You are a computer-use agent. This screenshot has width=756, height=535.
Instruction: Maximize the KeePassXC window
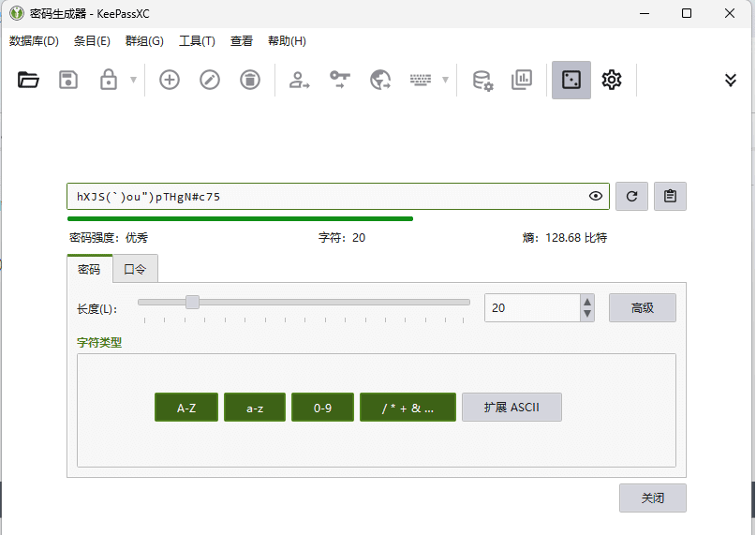tap(687, 13)
